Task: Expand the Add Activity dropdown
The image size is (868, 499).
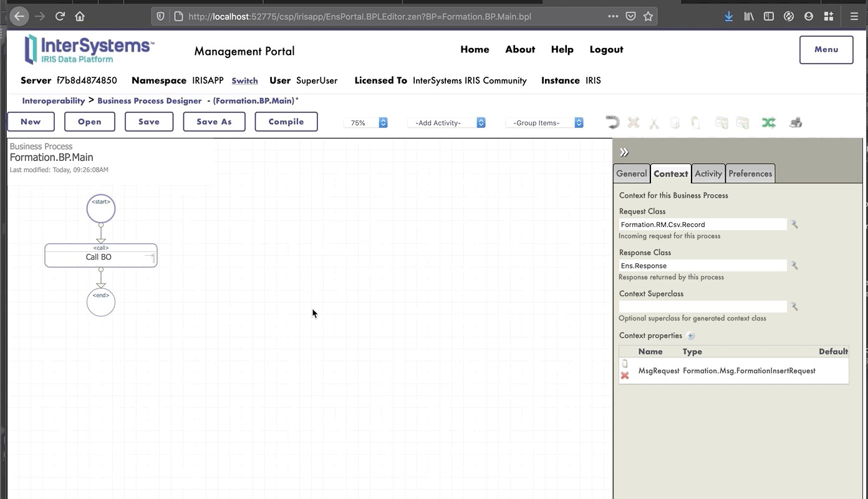Action: [446, 123]
